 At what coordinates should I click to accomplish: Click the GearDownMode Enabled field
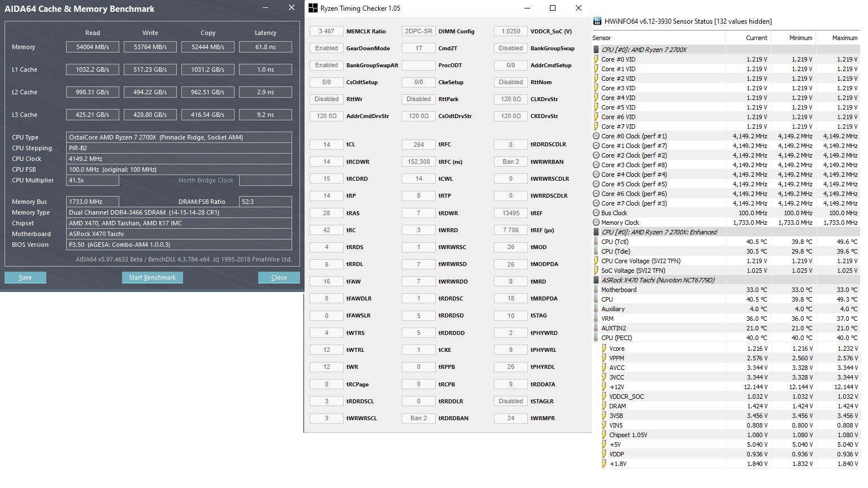pyautogui.click(x=327, y=49)
